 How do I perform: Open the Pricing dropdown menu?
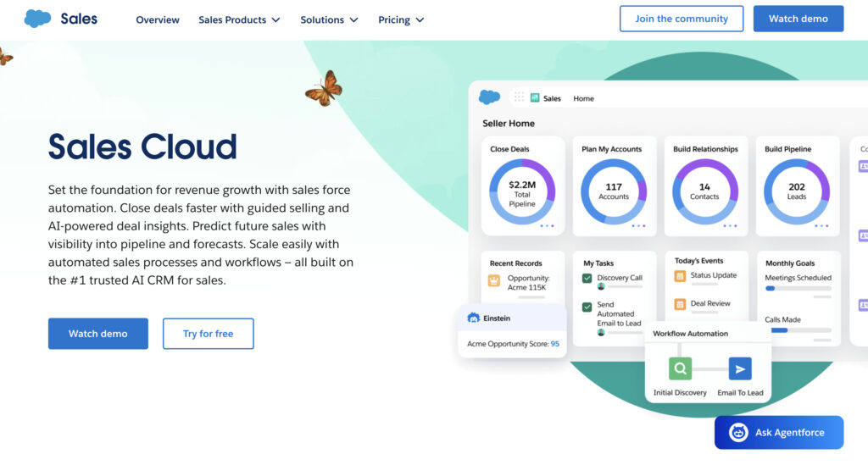(401, 20)
